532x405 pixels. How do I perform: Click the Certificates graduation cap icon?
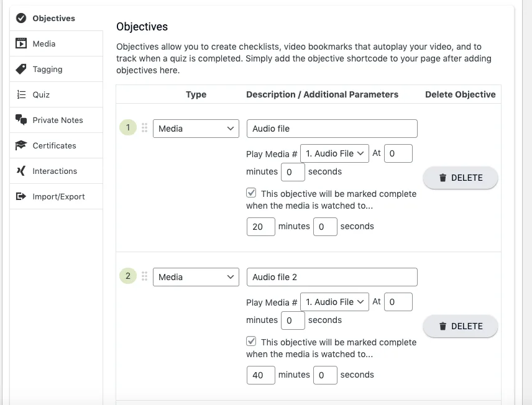(x=21, y=146)
